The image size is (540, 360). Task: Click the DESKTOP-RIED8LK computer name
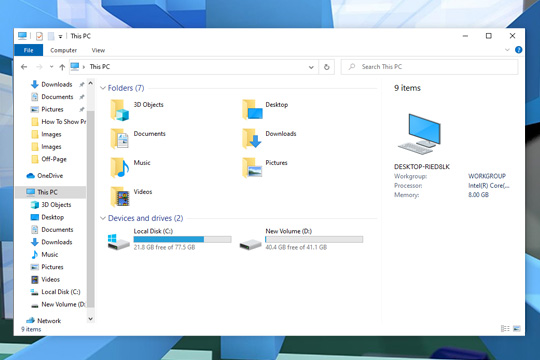[x=422, y=167]
